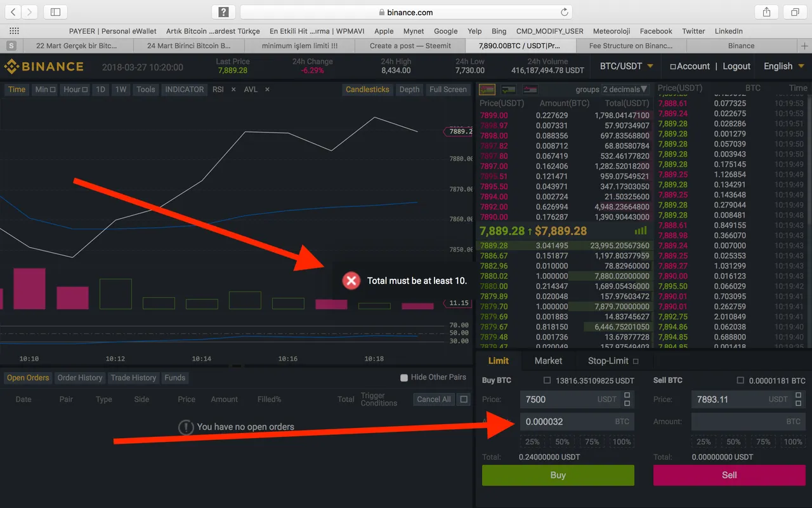
Task: Click the icon beside Cancel All
Action: coord(464,399)
